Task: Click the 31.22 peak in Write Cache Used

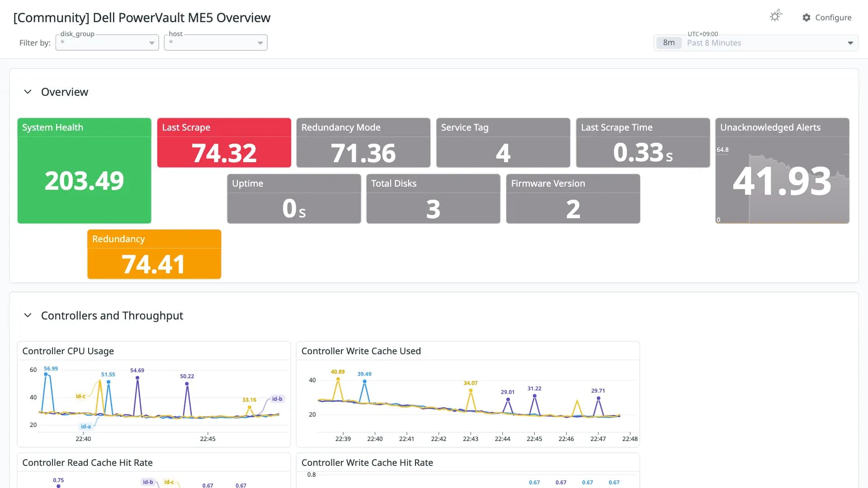Action: [534, 396]
